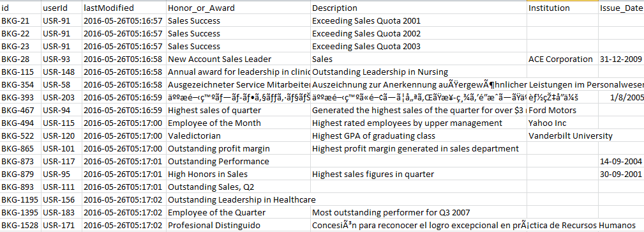Screen dimensions: 644x232
Task: Click the lastModified header cell
Action: tap(124, 8)
